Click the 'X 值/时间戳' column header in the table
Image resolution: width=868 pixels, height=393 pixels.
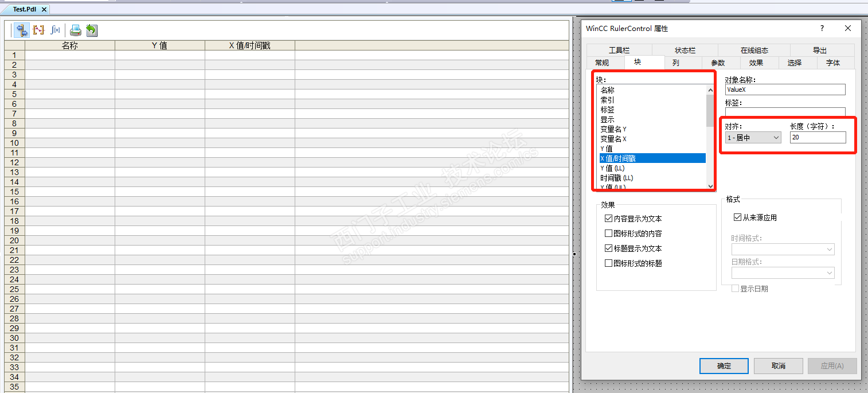click(x=250, y=45)
